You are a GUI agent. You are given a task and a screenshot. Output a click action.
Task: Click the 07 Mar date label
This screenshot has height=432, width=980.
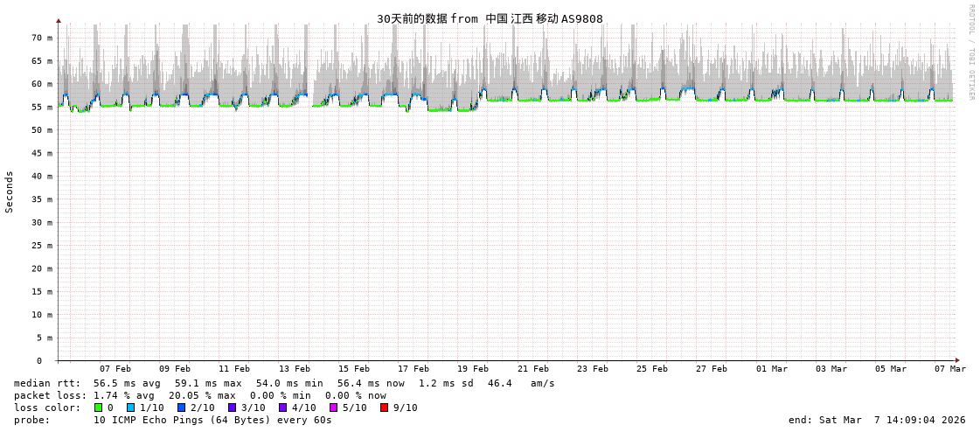[949, 369]
